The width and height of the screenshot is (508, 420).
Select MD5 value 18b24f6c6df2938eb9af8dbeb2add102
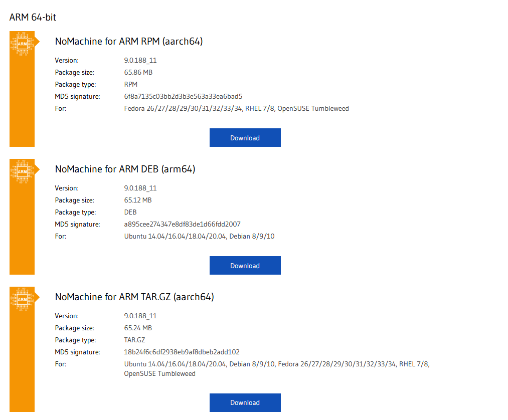[182, 352]
